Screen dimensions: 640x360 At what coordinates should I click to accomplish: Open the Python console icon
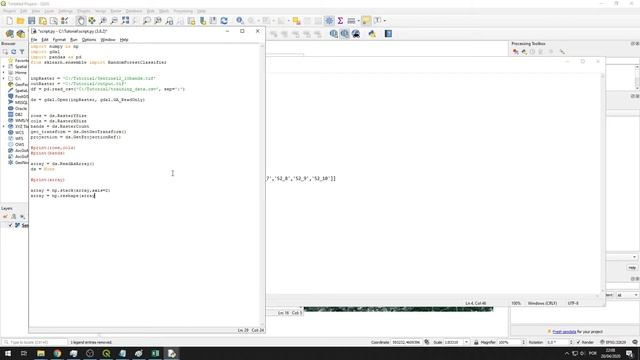tap(372, 34)
